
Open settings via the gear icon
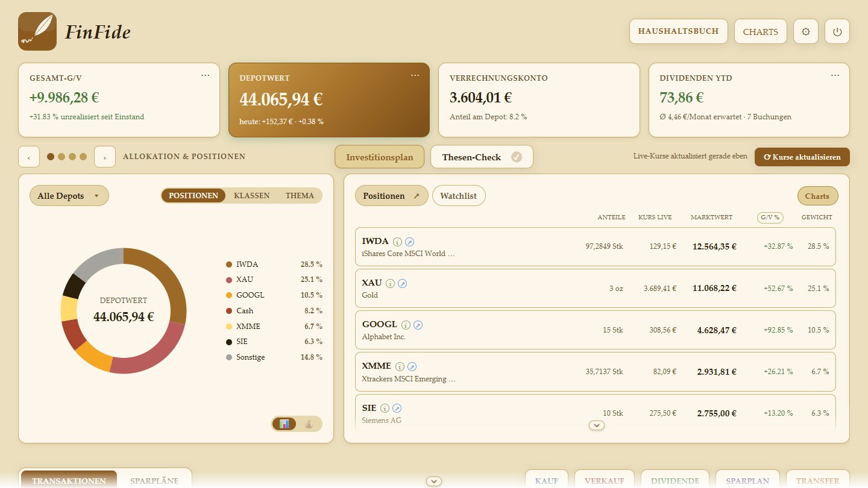(806, 31)
